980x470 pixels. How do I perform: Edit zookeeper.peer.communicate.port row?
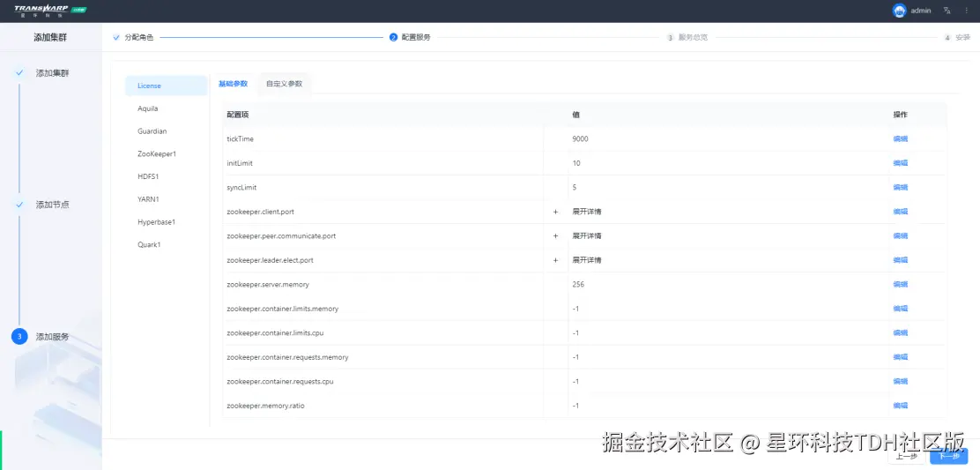[900, 236]
